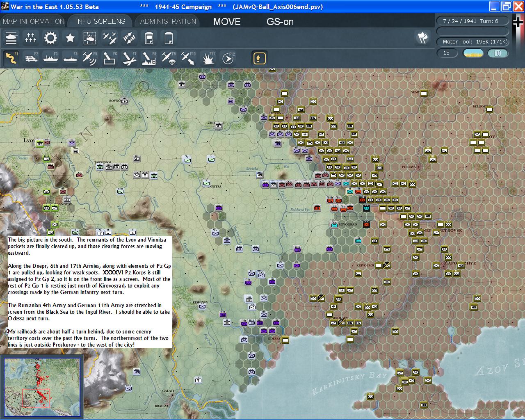
Task: Click the Motor Pool readout
Action: 472,41
